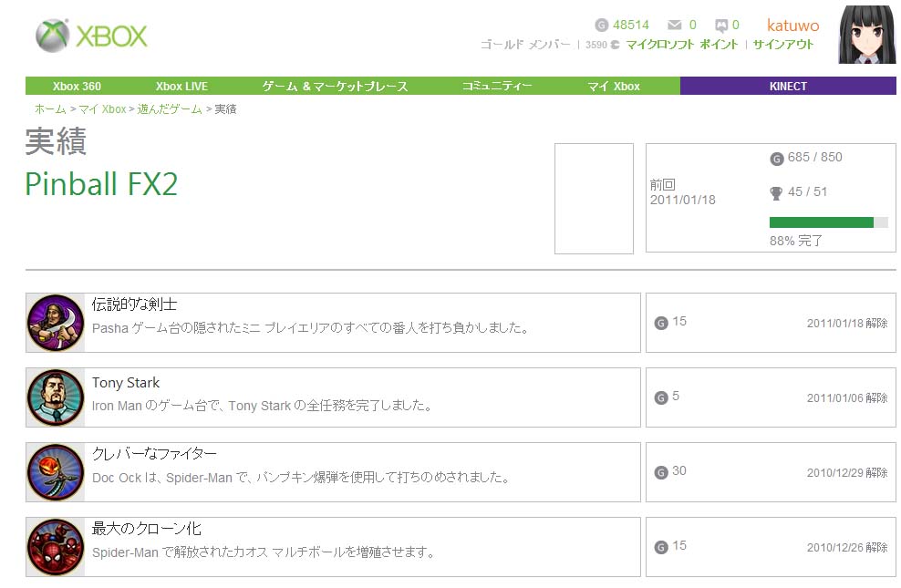Click the Doc Ock は、Spider-Man description text

click(x=301, y=477)
